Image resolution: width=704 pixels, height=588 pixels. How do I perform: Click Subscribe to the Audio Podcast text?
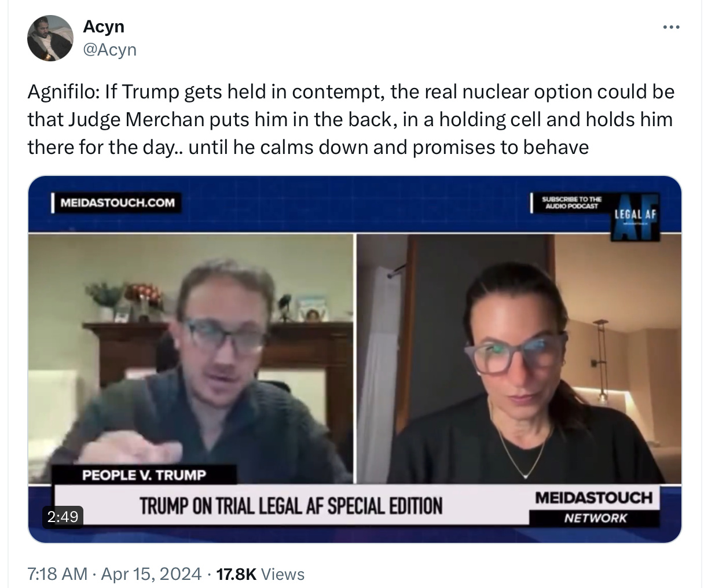pos(571,202)
